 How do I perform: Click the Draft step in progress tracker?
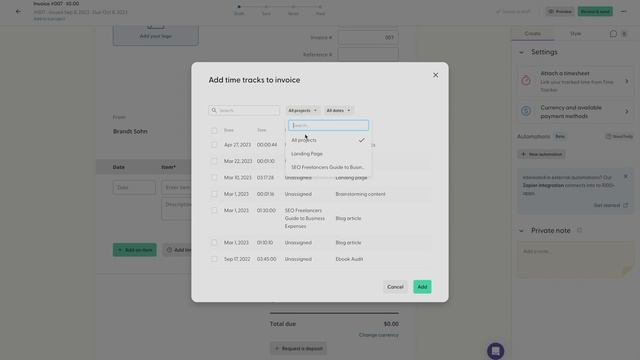[x=239, y=10]
